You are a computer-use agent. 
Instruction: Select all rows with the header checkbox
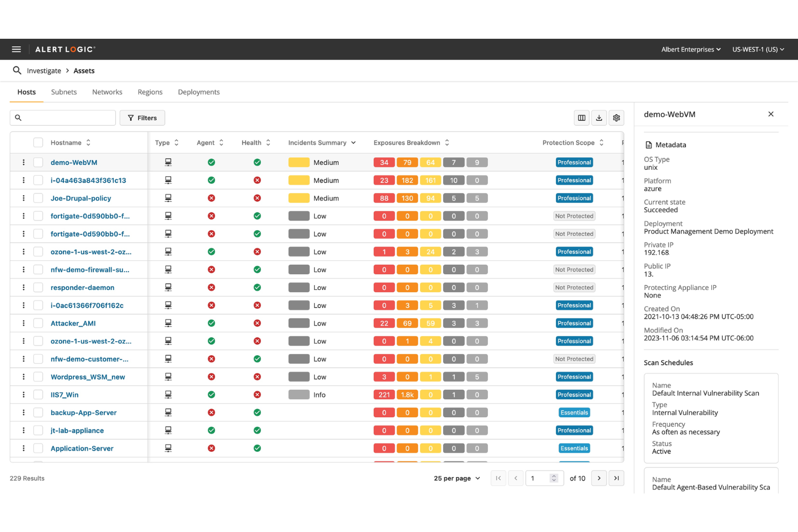(x=38, y=142)
